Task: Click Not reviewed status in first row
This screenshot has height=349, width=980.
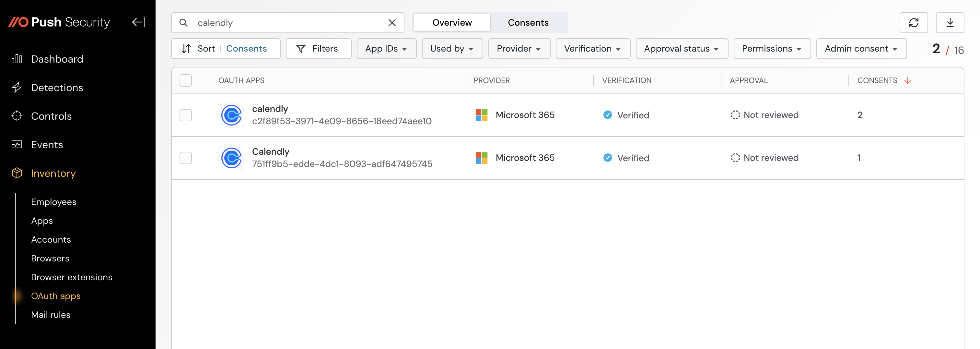Action: [765, 115]
